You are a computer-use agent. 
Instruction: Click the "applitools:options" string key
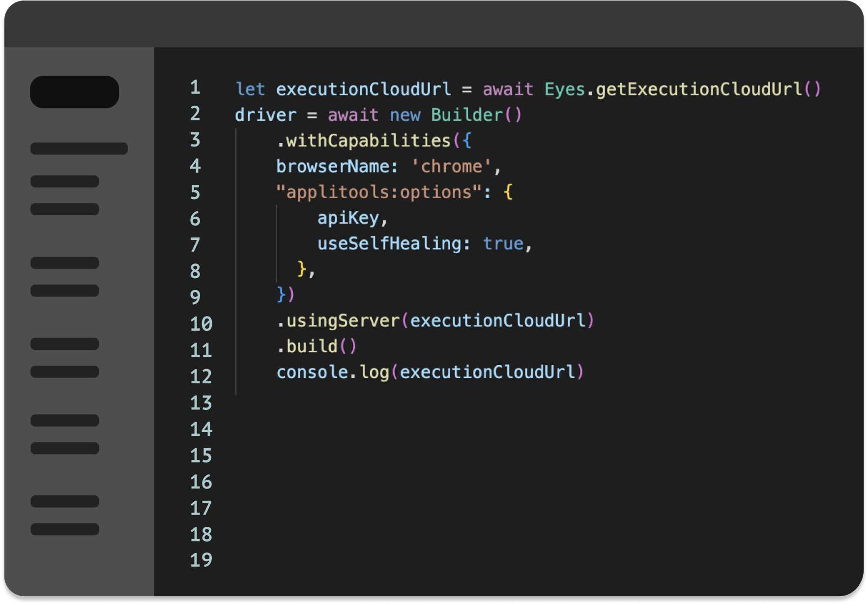point(378,192)
